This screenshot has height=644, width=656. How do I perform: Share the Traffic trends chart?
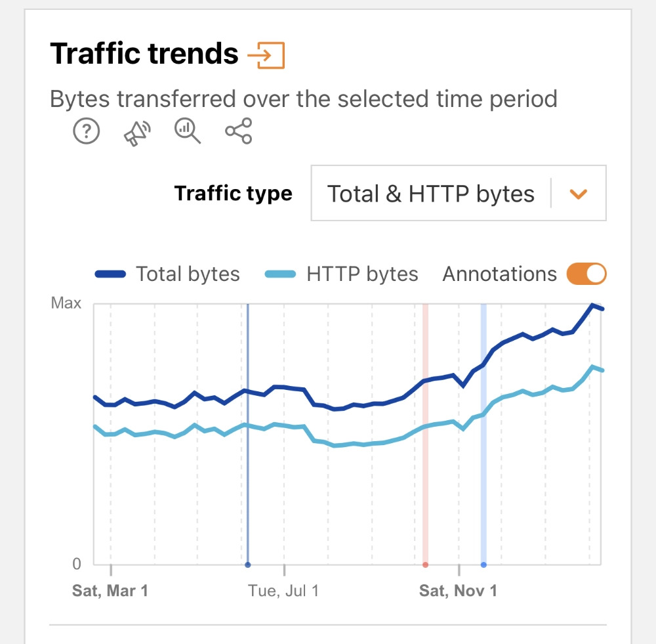(x=237, y=131)
